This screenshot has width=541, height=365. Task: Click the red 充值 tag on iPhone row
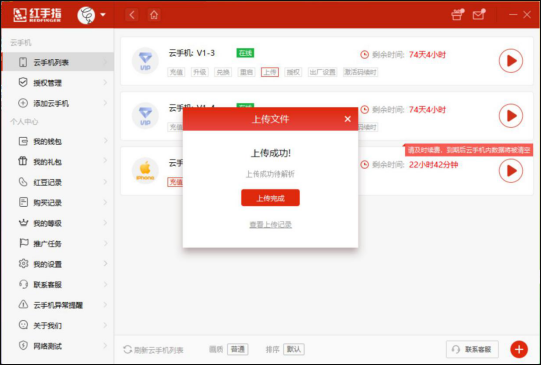(175, 182)
